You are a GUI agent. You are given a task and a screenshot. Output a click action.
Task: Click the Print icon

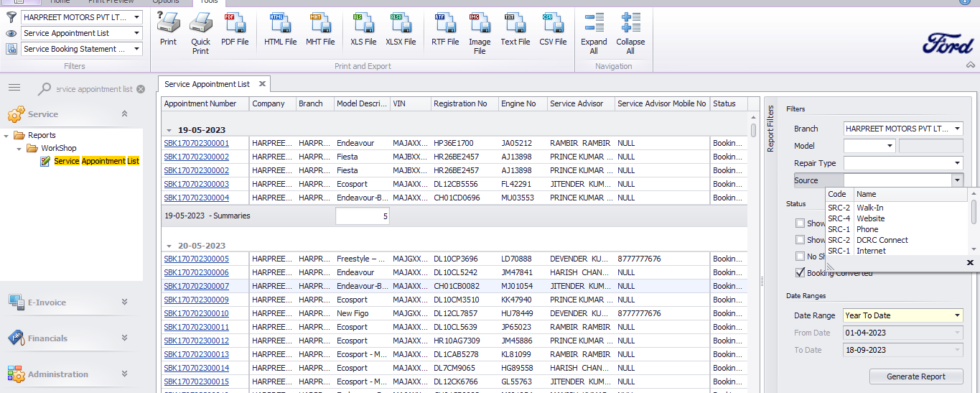pyautogui.click(x=168, y=29)
